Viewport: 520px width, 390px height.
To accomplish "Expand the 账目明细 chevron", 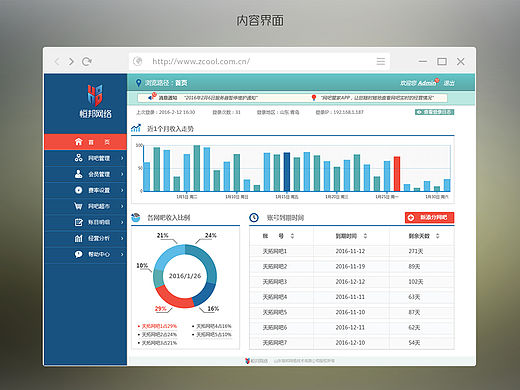I will (122, 222).
